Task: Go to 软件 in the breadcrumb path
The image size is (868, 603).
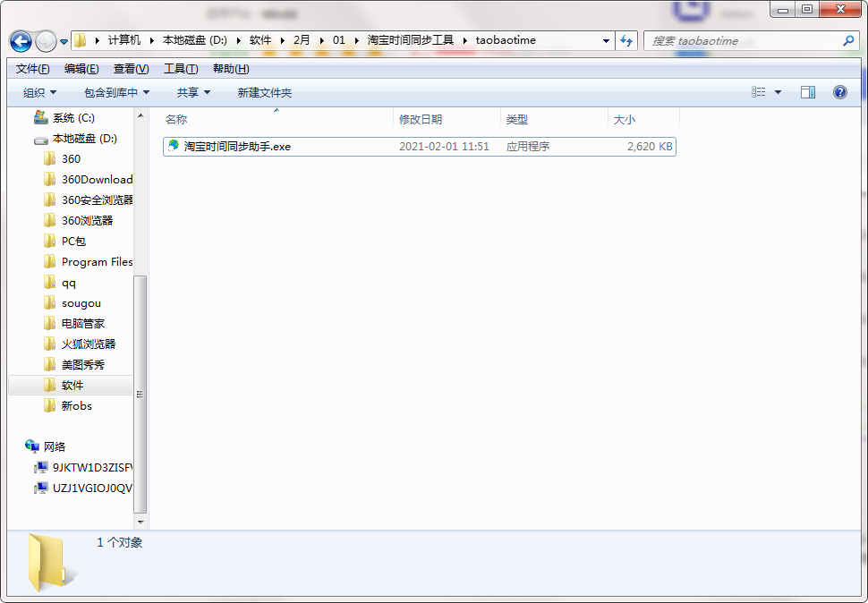Action: click(260, 40)
